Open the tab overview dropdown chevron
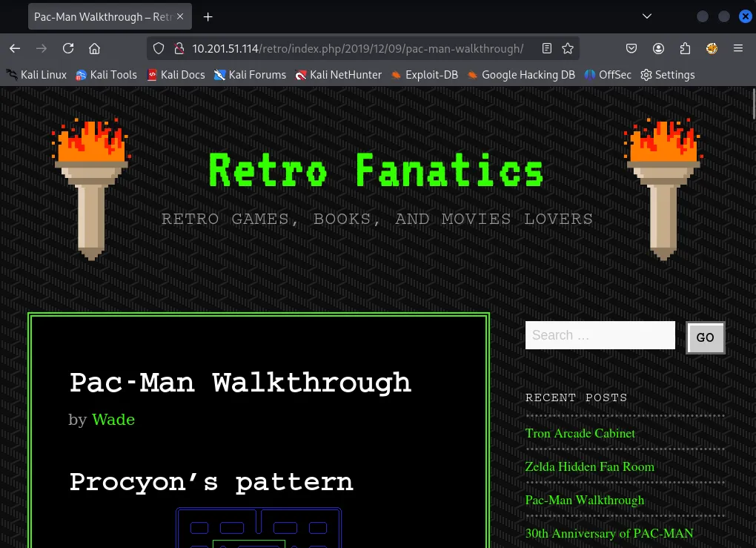This screenshot has height=548, width=756. tap(647, 16)
